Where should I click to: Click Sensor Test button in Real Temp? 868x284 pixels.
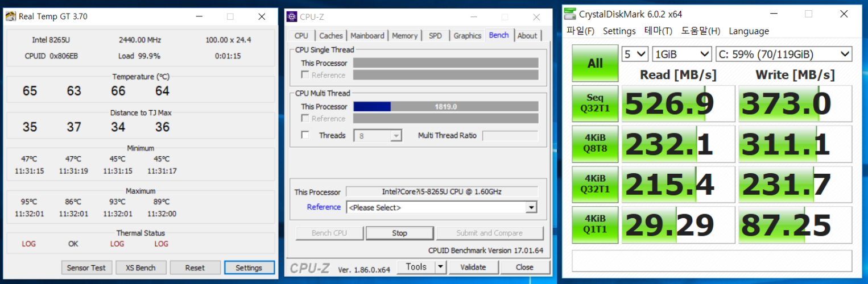pos(86,268)
